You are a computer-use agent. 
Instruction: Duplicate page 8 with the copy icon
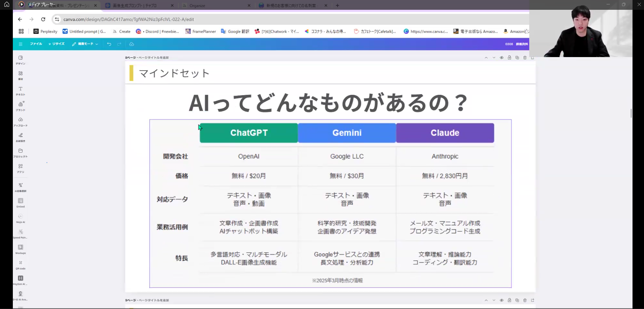(x=517, y=58)
